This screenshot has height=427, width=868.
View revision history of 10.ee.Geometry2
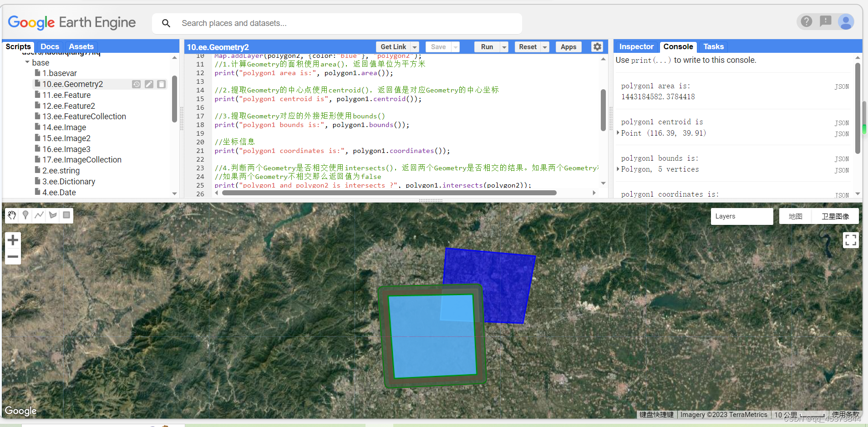tap(137, 84)
